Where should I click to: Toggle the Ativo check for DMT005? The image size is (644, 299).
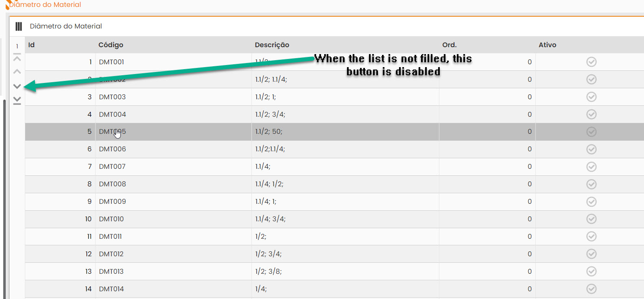(x=592, y=132)
